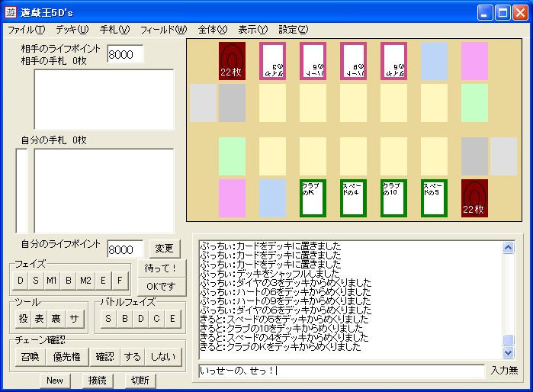533x392 pixels.
Task: Select the クラブの10 card
Action: [393, 198]
